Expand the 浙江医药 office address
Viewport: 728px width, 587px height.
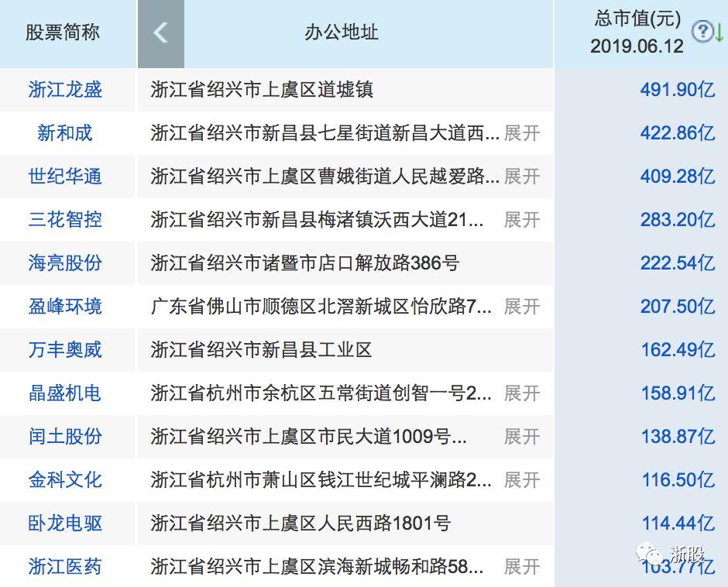[x=522, y=567]
